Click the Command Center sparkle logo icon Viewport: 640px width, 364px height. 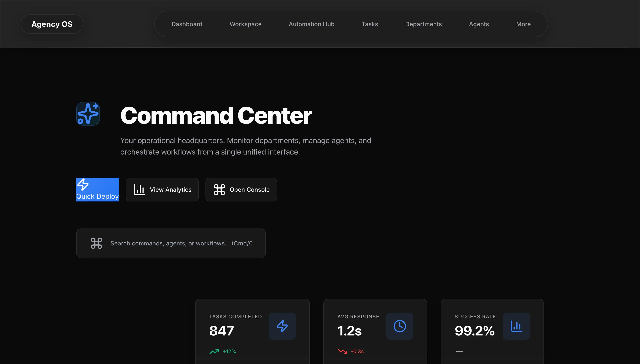click(x=88, y=114)
